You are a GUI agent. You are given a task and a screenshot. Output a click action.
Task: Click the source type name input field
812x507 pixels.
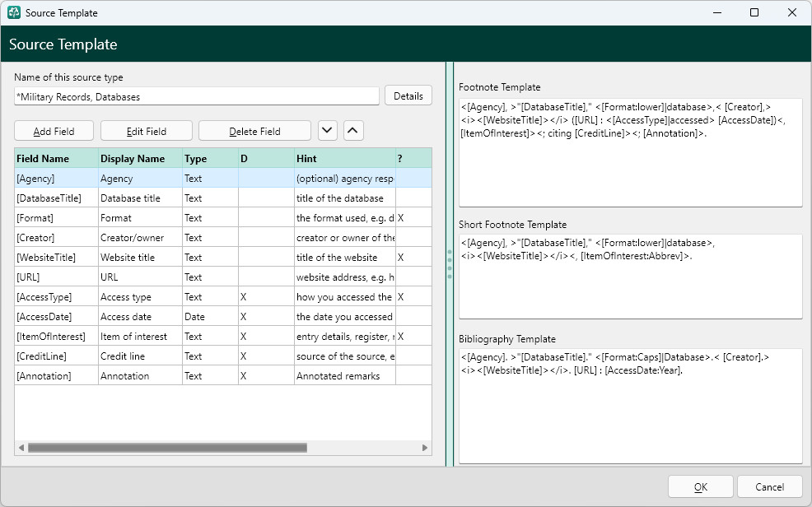click(197, 96)
